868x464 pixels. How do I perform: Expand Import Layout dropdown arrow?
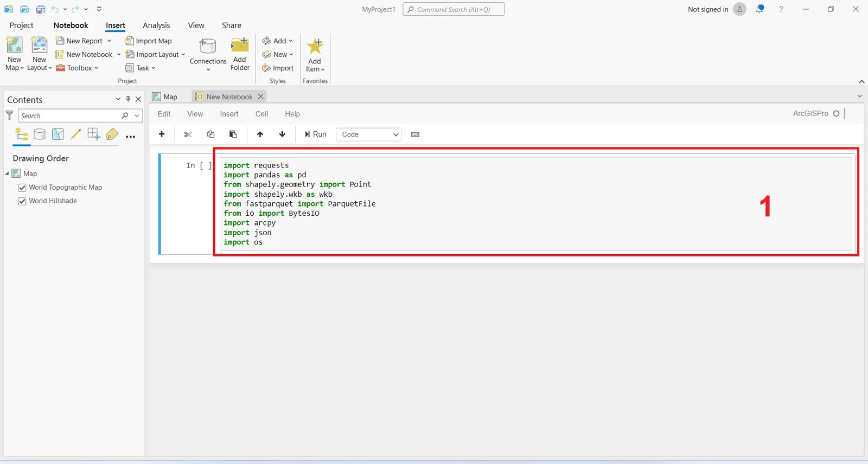point(183,54)
